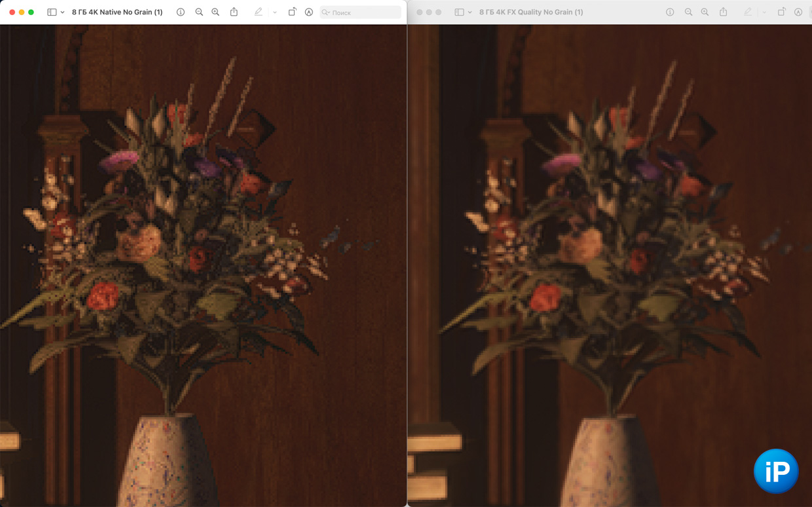The height and width of the screenshot is (507, 812).
Task: Show file info in FX Quality window
Action: click(x=670, y=12)
